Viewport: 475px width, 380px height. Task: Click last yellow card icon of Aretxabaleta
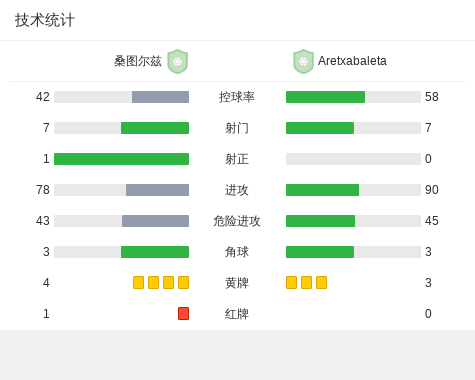coord(321,282)
